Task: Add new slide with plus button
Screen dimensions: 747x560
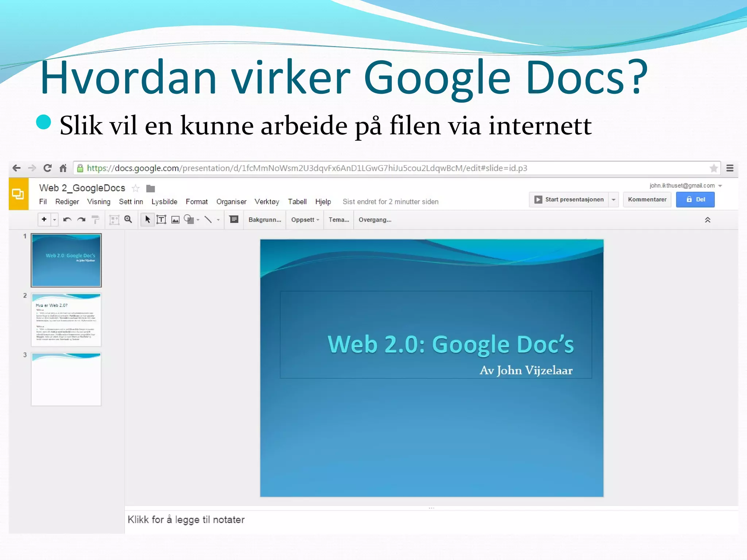Action: pos(44,219)
